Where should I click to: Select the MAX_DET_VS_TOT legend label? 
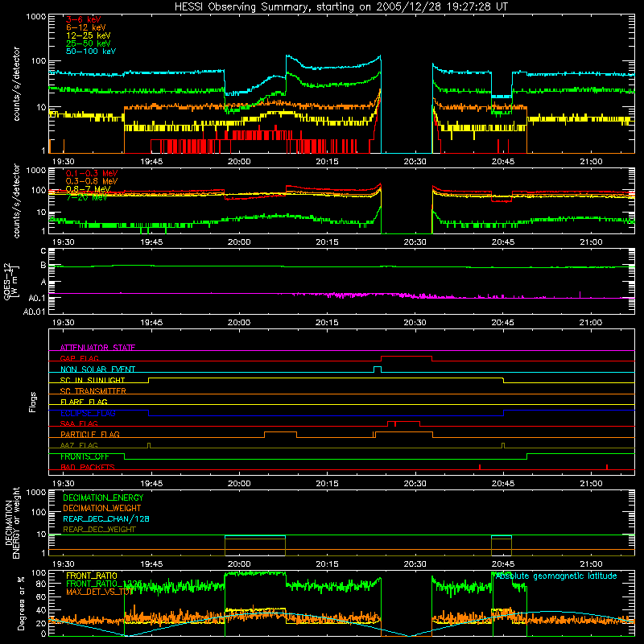99,592
